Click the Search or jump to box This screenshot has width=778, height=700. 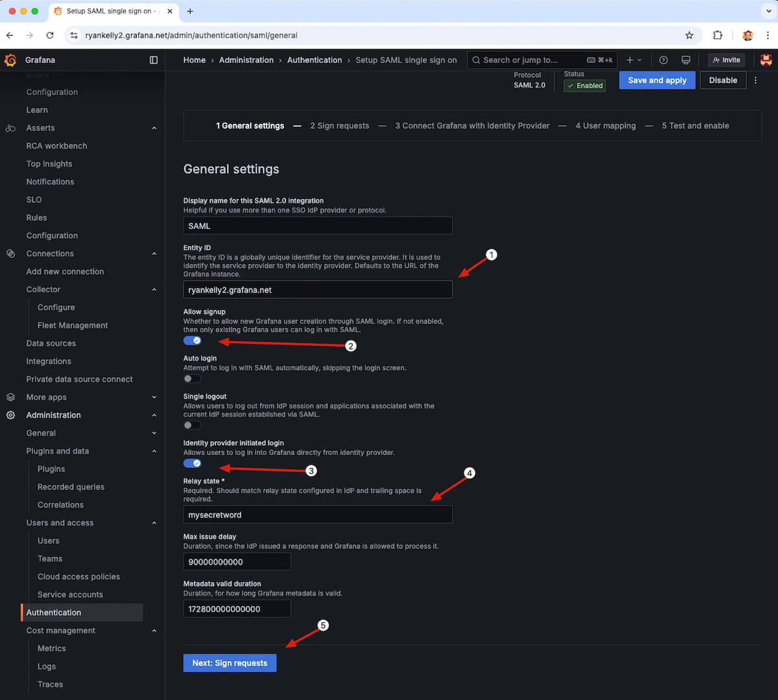542,60
